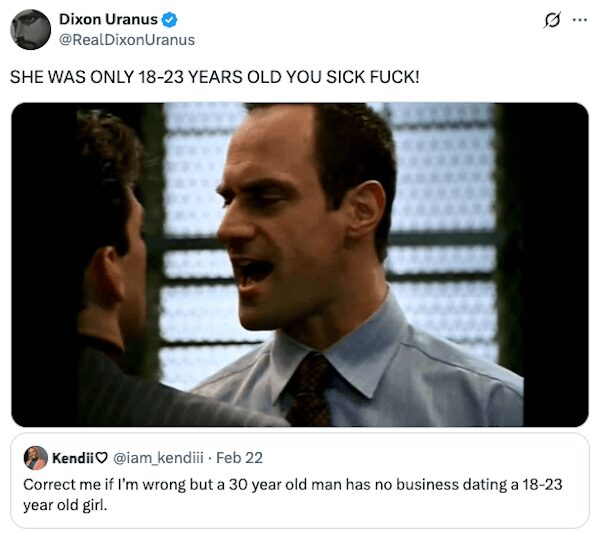Open the Grok slashed-circle icon

tap(552, 20)
